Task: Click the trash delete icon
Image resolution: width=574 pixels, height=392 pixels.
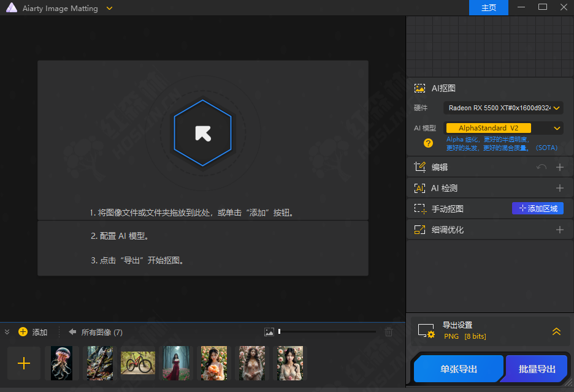Action: pos(389,331)
